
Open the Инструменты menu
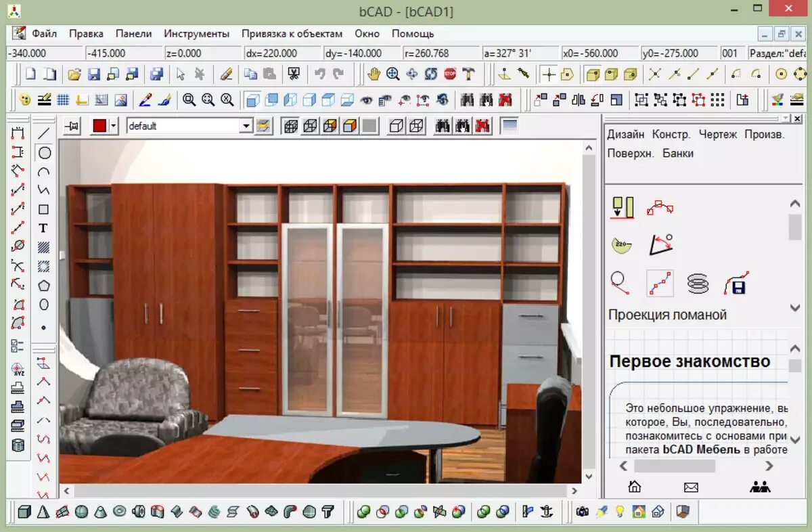click(x=197, y=33)
